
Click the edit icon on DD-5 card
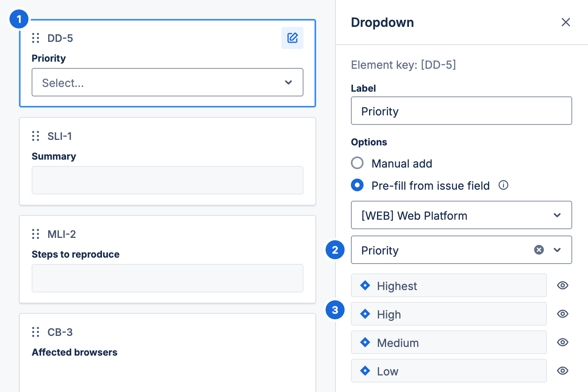click(292, 38)
